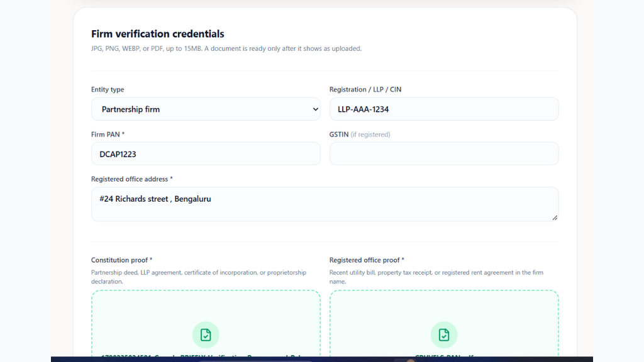The width and height of the screenshot is (644, 362).
Task: Click the 'Firm verification credentials' heading
Action: pyautogui.click(x=158, y=34)
